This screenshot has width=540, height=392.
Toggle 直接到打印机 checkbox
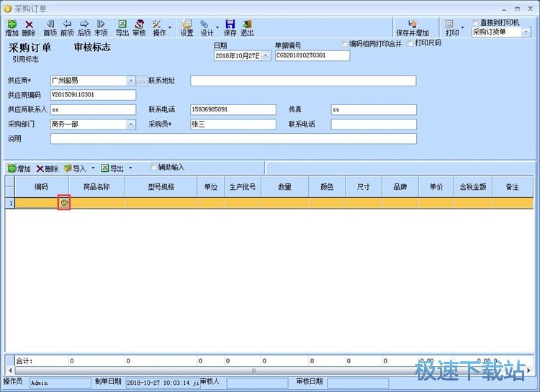pos(476,23)
